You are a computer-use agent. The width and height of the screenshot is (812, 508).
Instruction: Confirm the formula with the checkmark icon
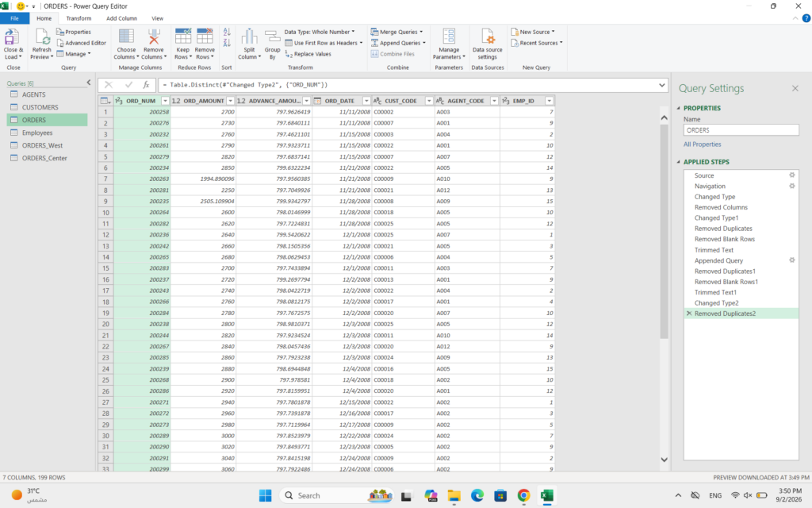pyautogui.click(x=128, y=84)
